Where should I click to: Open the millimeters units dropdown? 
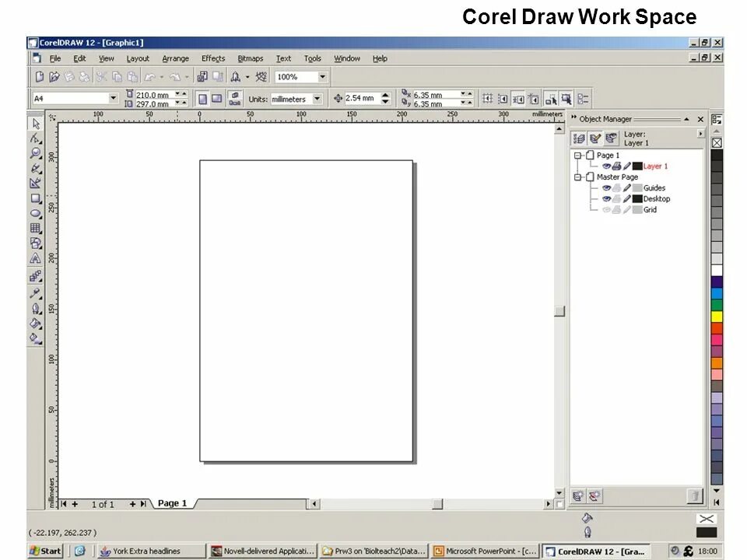click(x=317, y=98)
